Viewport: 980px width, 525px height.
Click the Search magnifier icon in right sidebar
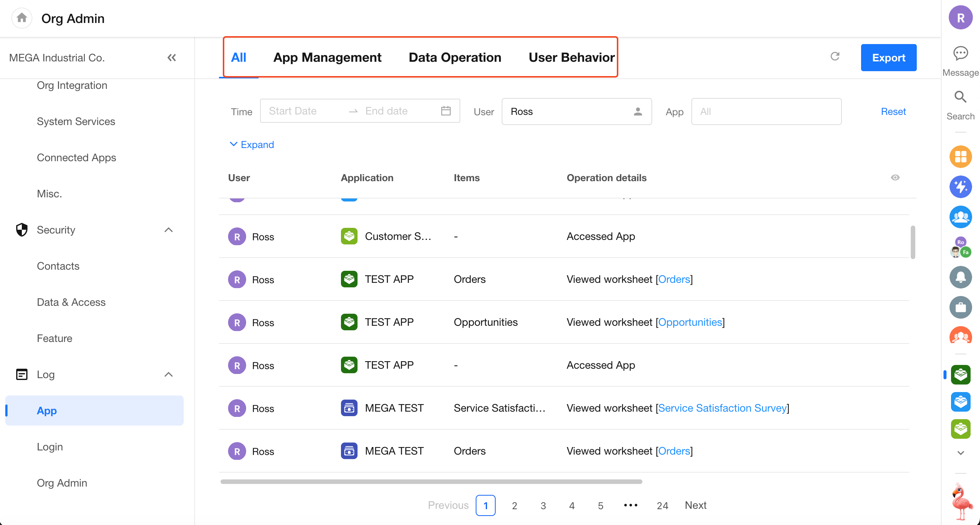[x=960, y=98]
